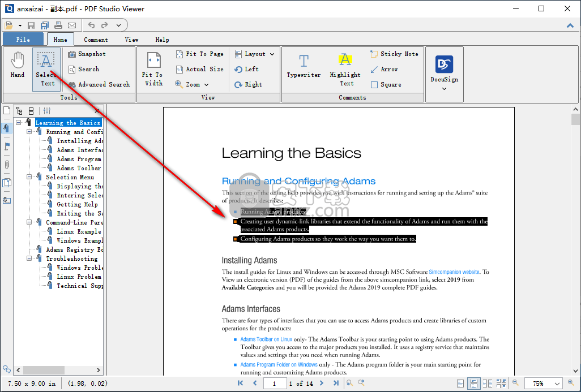Screen dimensions: 581x392
Task: Select the Highlight Text tool
Action: point(345,69)
